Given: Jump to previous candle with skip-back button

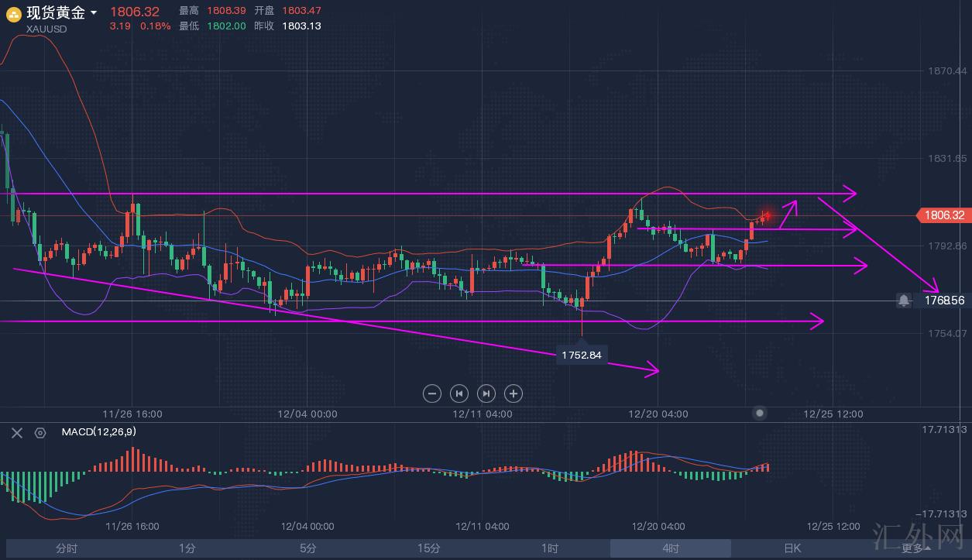Looking at the screenshot, I should [459, 393].
